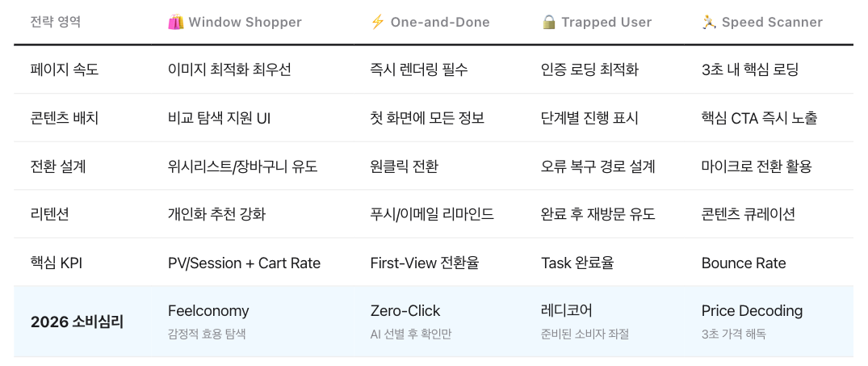Select the Price Decoding cell

(752, 311)
